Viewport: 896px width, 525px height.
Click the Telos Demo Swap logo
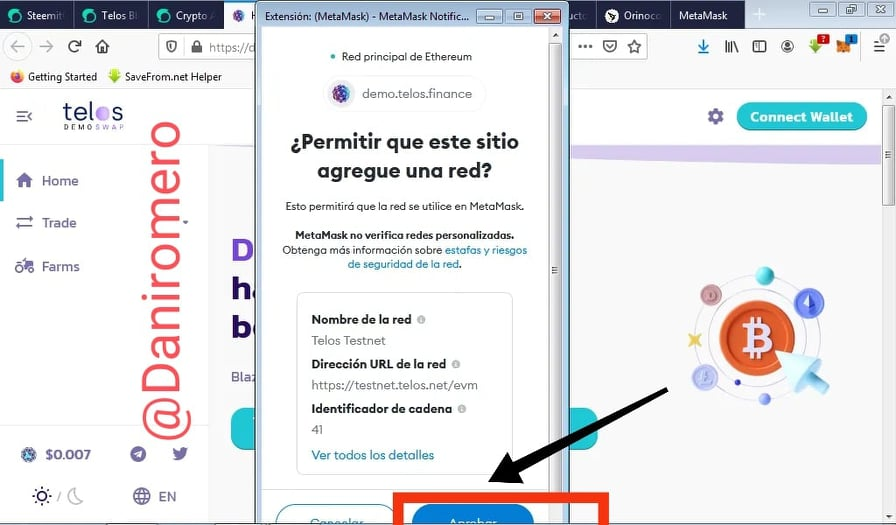point(93,116)
